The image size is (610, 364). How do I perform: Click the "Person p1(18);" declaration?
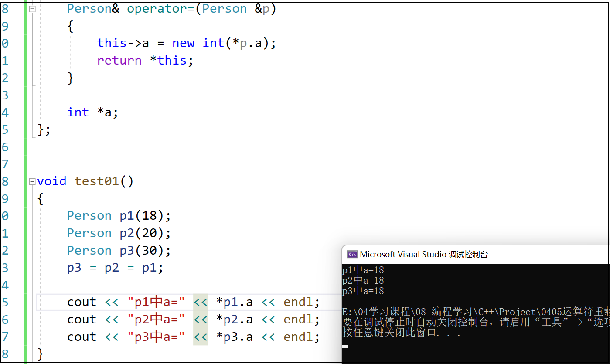tap(119, 216)
